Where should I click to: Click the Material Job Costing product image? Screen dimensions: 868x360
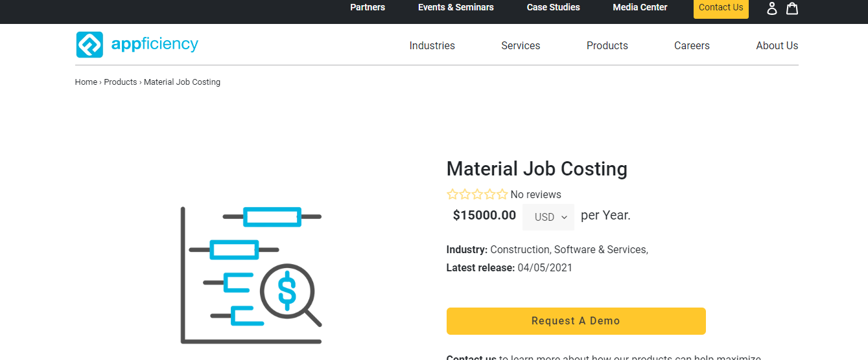click(252, 275)
